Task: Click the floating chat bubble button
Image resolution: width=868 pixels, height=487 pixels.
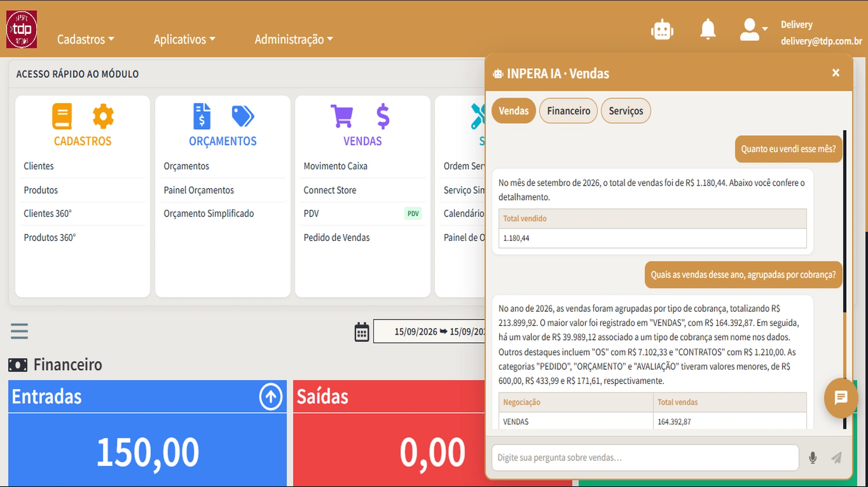Action: coord(841,398)
